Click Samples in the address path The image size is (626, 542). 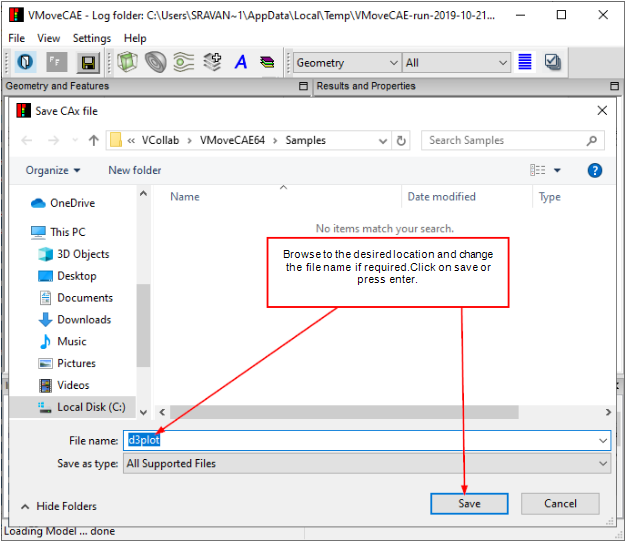tap(305, 140)
